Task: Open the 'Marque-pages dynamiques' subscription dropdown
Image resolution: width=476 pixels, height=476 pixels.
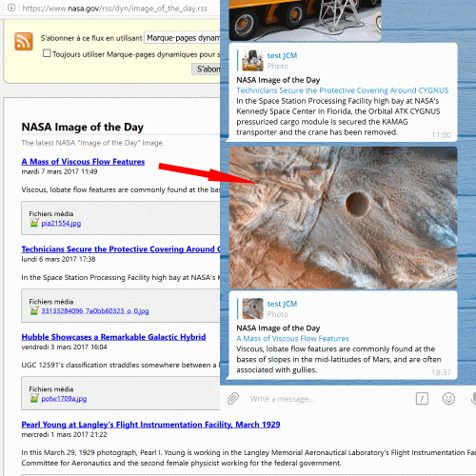Action: click(182, 38)
